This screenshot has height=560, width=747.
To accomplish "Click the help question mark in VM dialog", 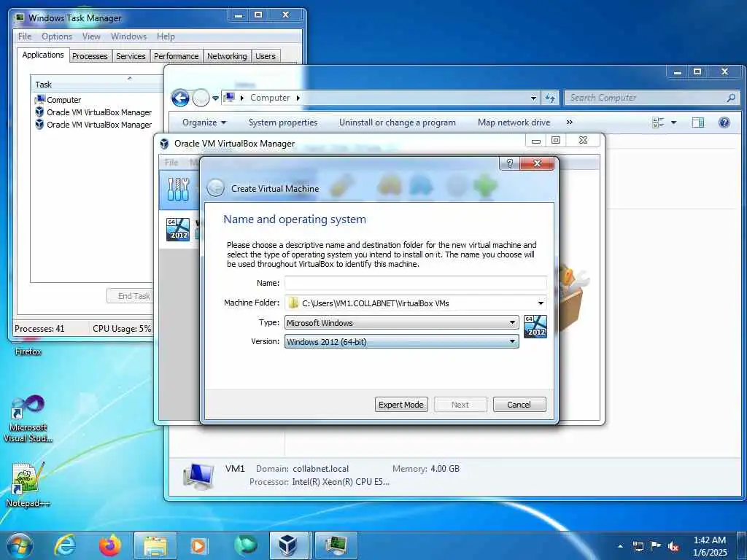I will pyautogui.click(x=510, y=163).
